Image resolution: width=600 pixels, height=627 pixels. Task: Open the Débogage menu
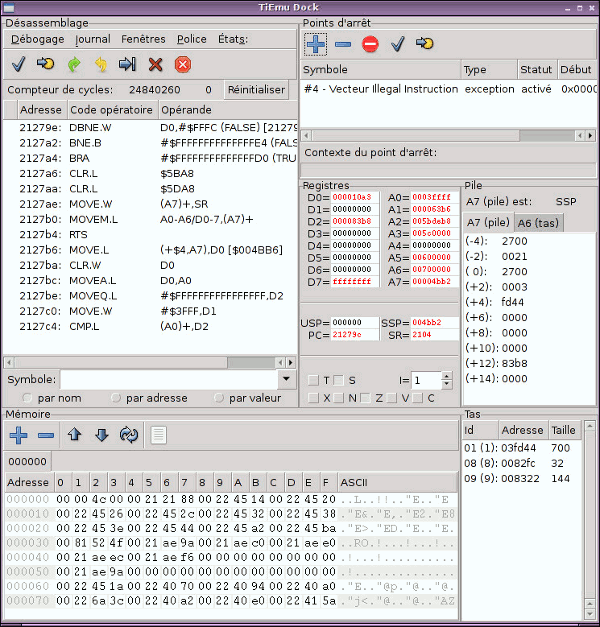pos(37,40)
